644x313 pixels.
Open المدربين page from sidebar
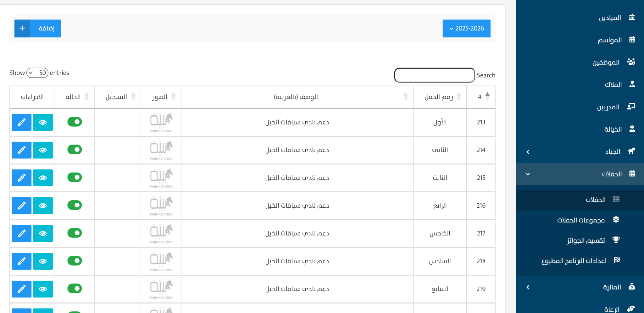580,107
